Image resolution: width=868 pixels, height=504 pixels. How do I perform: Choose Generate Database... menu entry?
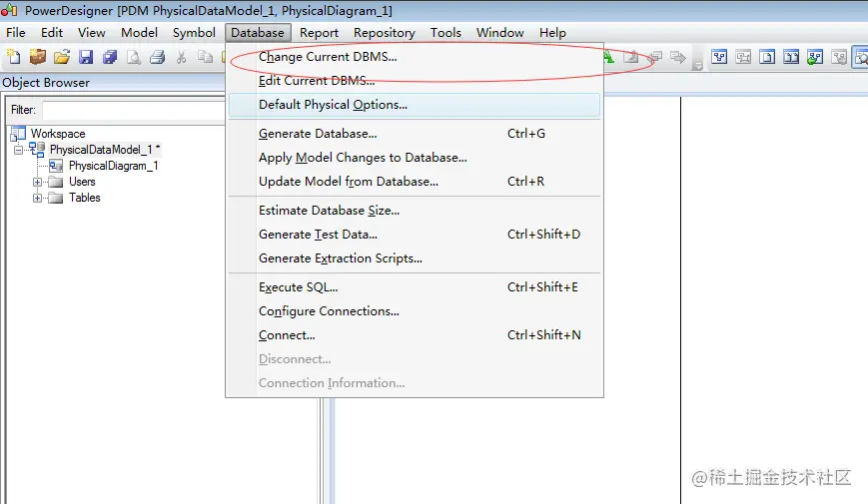tap(415, 134)
